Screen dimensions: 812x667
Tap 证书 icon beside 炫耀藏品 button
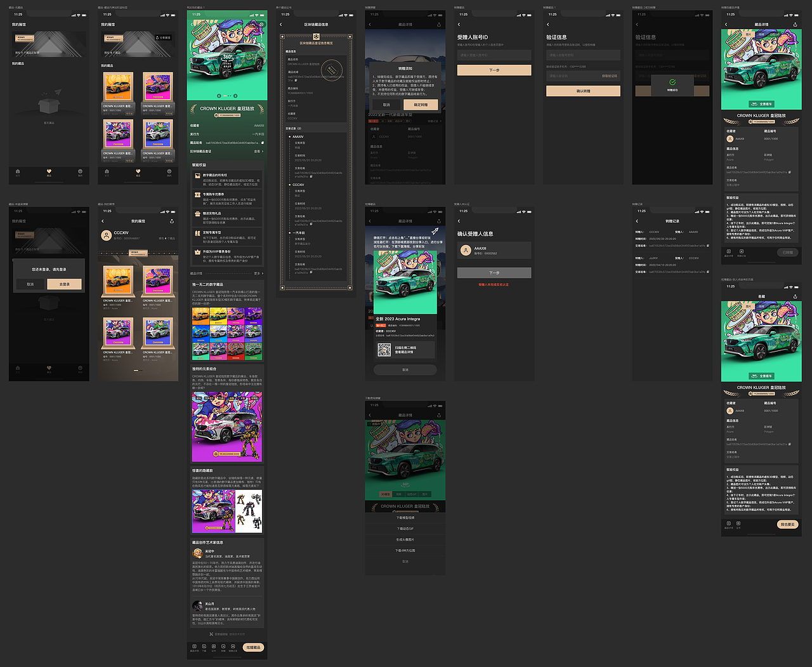click(x=214, y=647)
